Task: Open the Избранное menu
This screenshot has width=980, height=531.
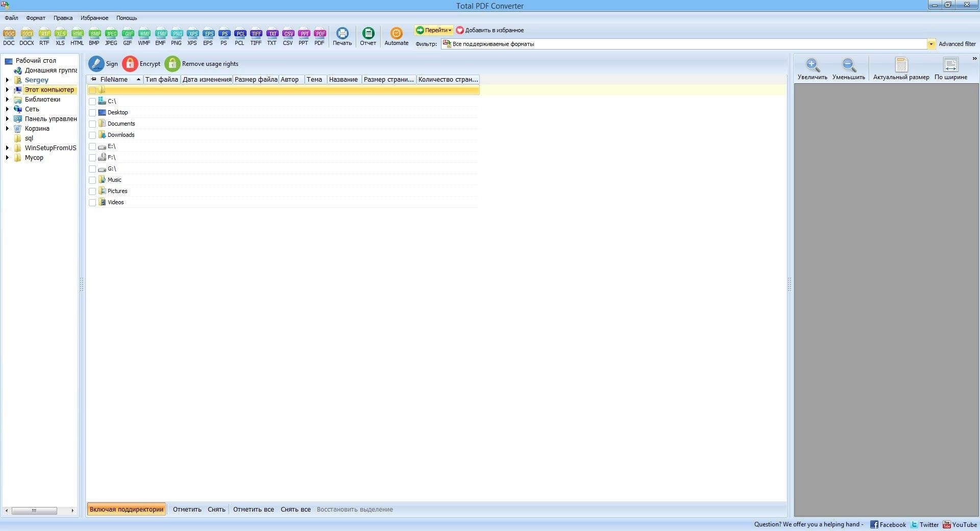Action: pyautogui.click(x=94, y=18)
